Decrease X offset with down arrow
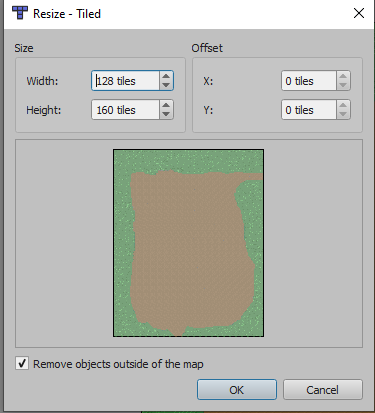The height and width of the screenshot is (413, 375). [x=343, y=85]
